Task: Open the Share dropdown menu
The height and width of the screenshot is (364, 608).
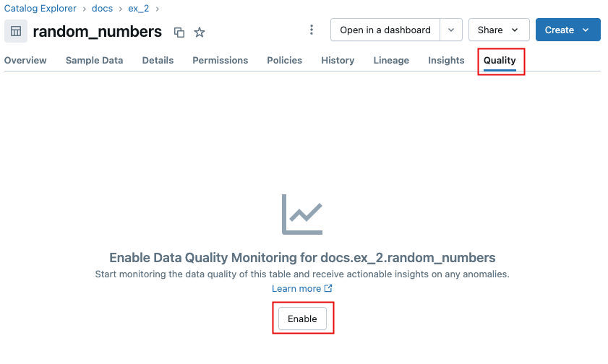Action: click(x=499, y=30)
